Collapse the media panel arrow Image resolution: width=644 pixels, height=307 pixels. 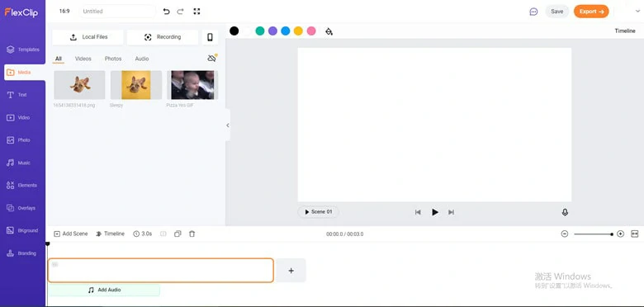coord(228,125)
